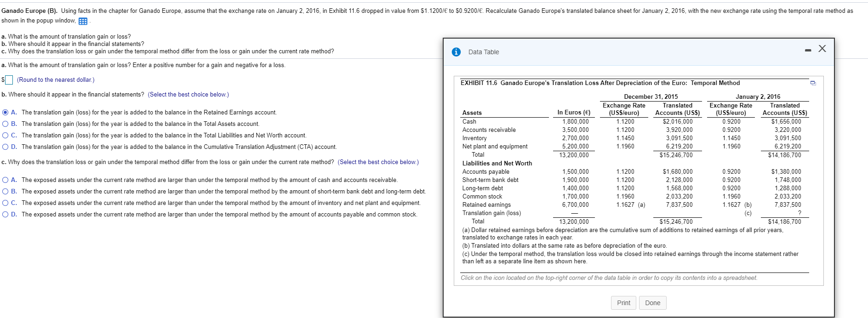The width and height of the screenshot is (868, 318).
Task: Close the Data Table popup
Action: pyautogui.click(x=822, y=49)
